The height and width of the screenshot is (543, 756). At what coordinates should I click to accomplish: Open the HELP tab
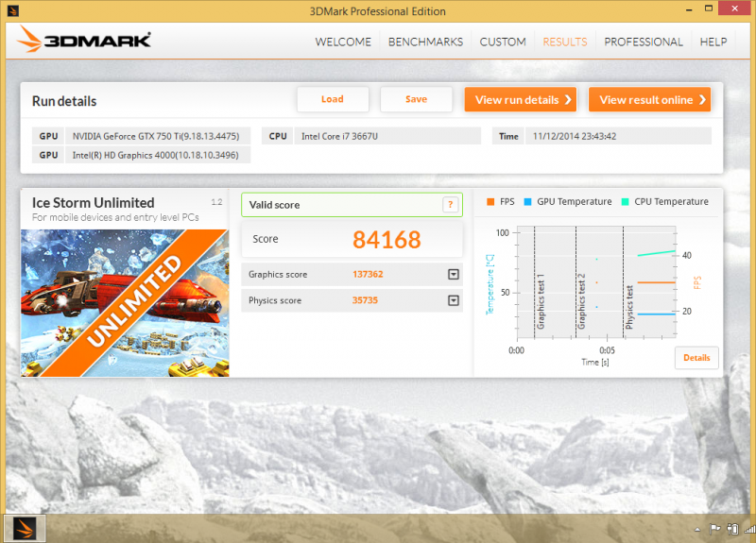713,42
